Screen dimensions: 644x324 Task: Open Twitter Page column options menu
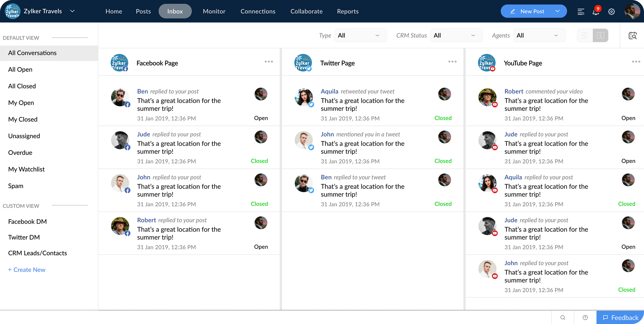[452, 62]
